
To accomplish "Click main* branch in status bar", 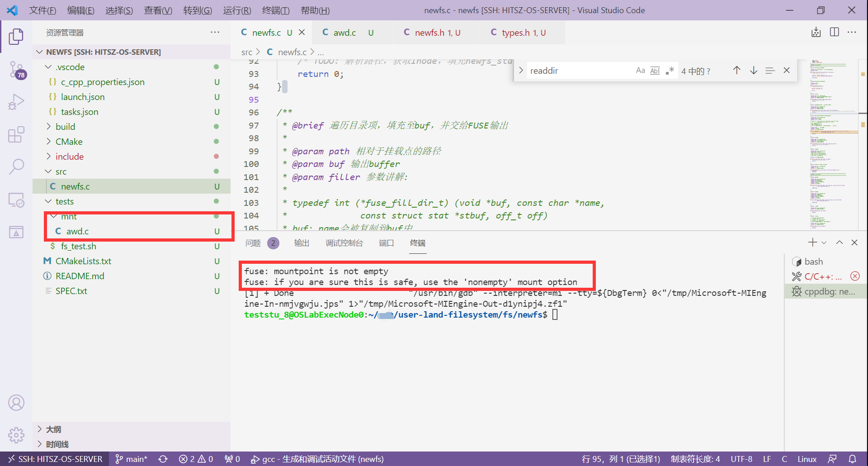I will (132, 459).
